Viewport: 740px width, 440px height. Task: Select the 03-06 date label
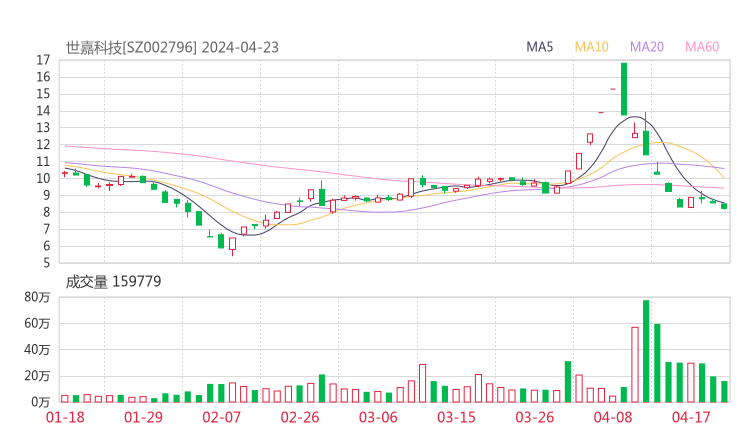(378, 417)
